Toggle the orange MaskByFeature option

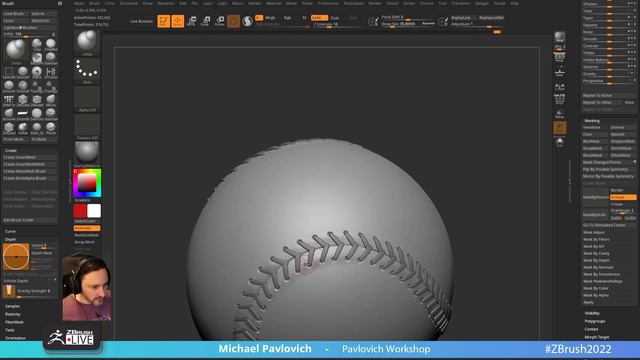click(623, 197)
